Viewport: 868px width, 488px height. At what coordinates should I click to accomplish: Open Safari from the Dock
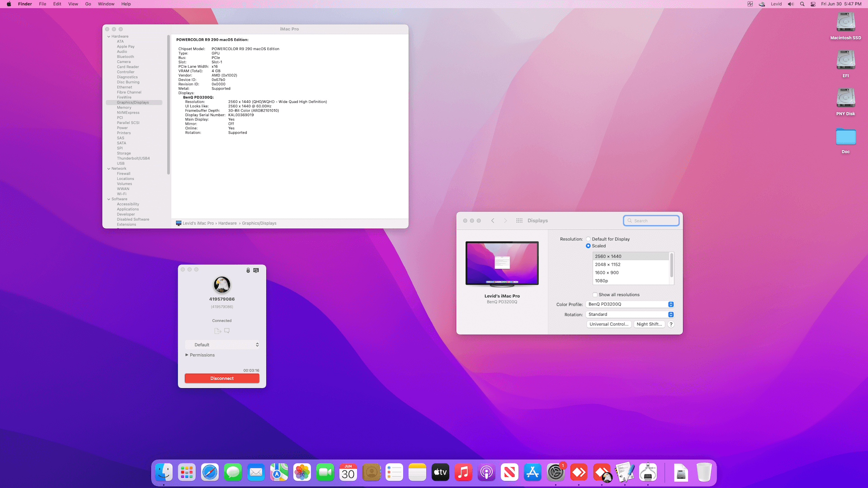pos(210,473)
